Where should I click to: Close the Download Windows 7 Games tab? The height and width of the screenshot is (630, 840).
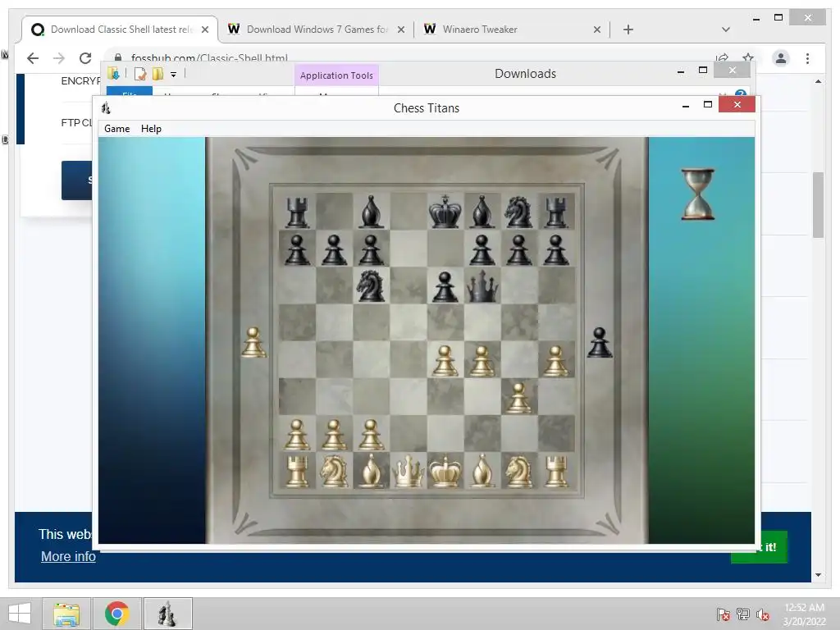(401, 30)
